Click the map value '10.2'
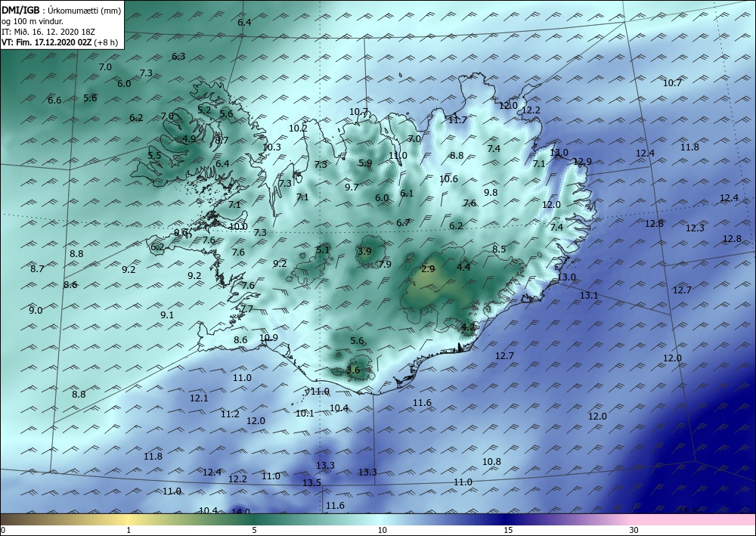756x536 pixels. (x=298, y=129)
